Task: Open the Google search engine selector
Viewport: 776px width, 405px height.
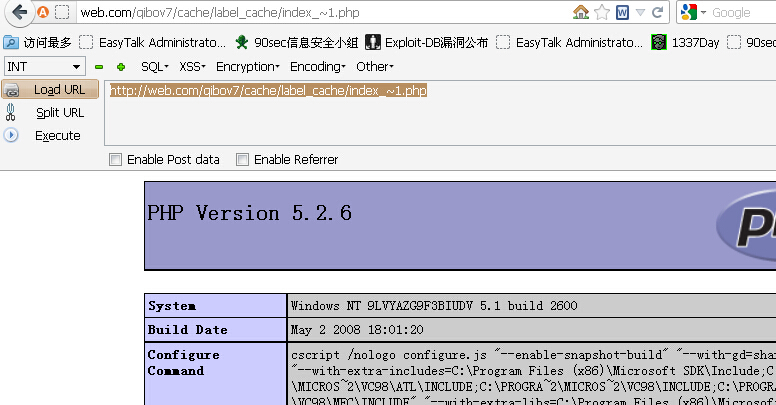Action: tap(692, 12)
